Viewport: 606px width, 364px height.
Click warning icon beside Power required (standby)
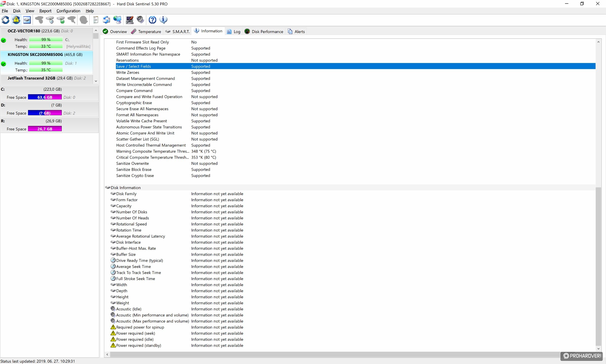(113, 345)
